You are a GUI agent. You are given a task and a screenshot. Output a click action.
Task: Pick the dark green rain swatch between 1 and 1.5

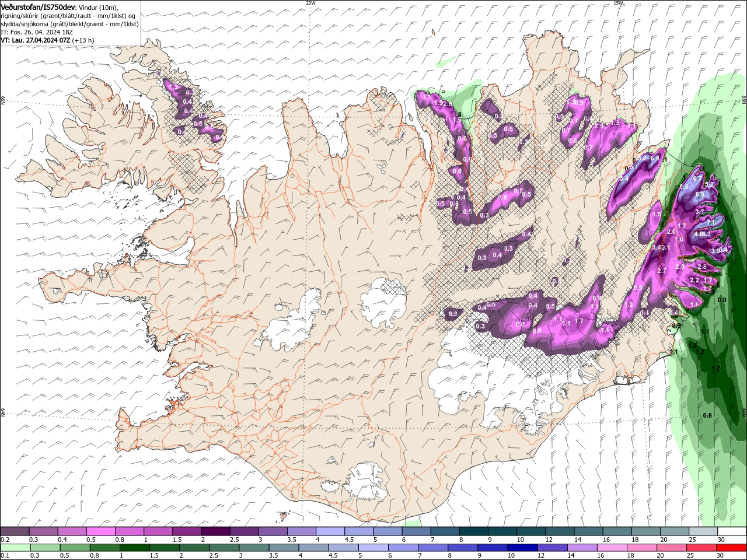pyautogui.click(x=134, y=548)
